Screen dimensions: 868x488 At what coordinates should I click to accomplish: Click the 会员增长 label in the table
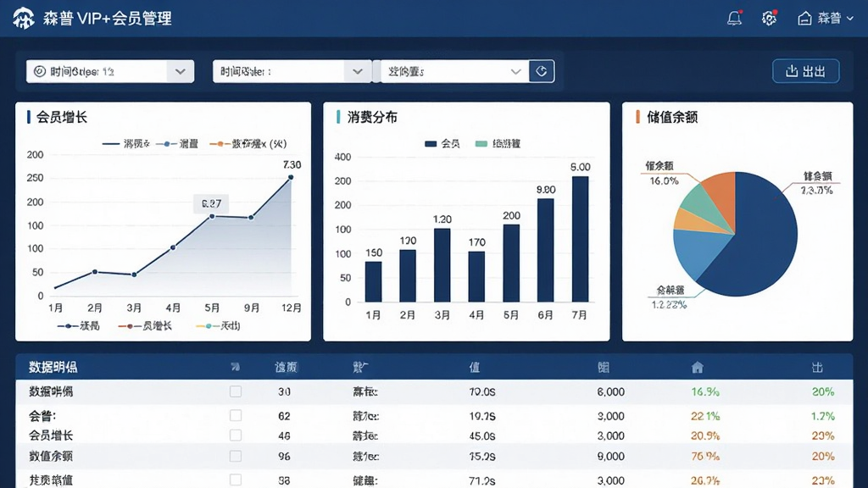[x=51, y=435]
